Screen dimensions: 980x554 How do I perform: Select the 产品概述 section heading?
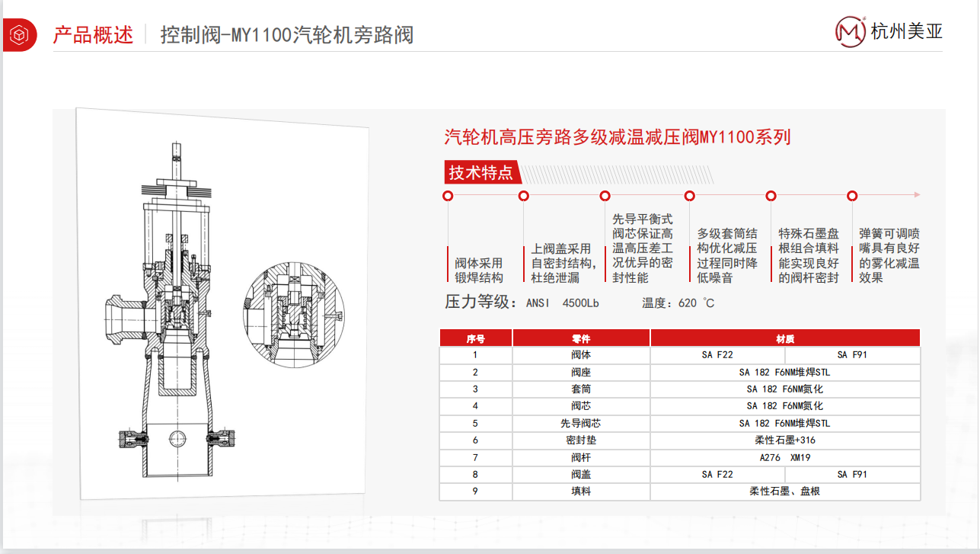(93, 35)
